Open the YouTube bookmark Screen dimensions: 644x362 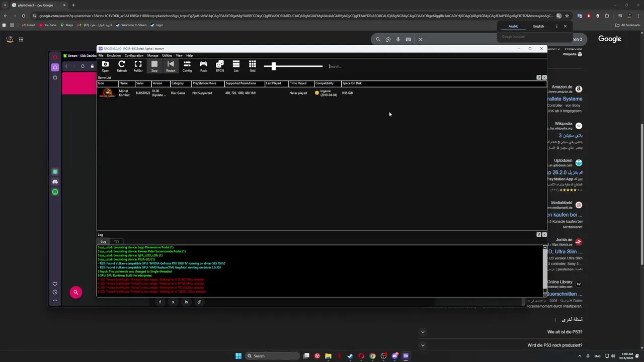[48, 25]
